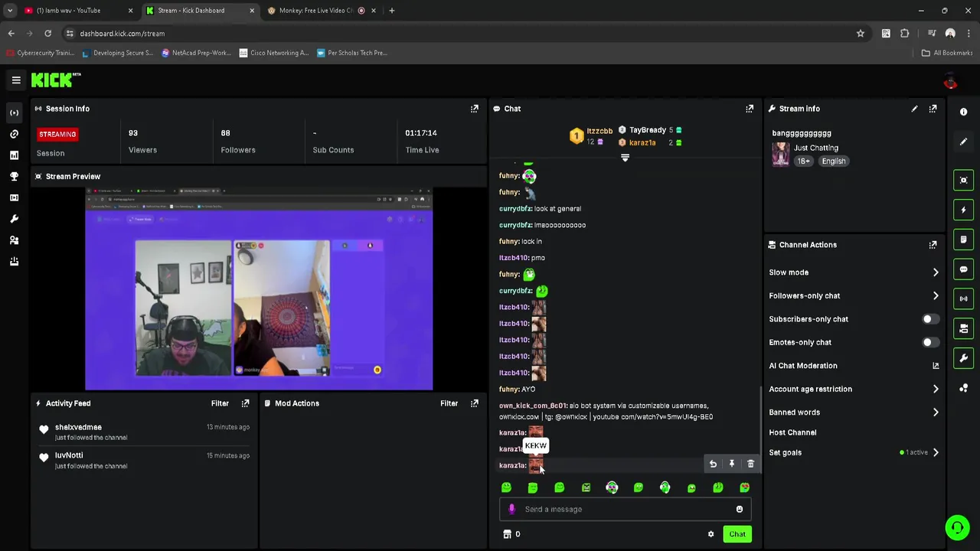Click the green support chat bubble button

[x=957, y=527]
